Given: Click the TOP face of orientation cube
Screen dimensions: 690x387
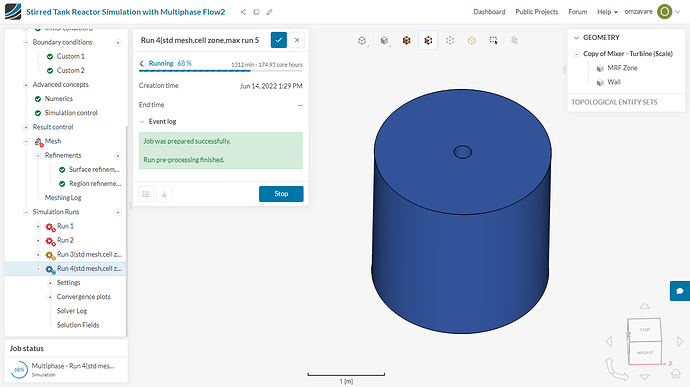Looking at the screenshot, I should click(x=645, y=329).
